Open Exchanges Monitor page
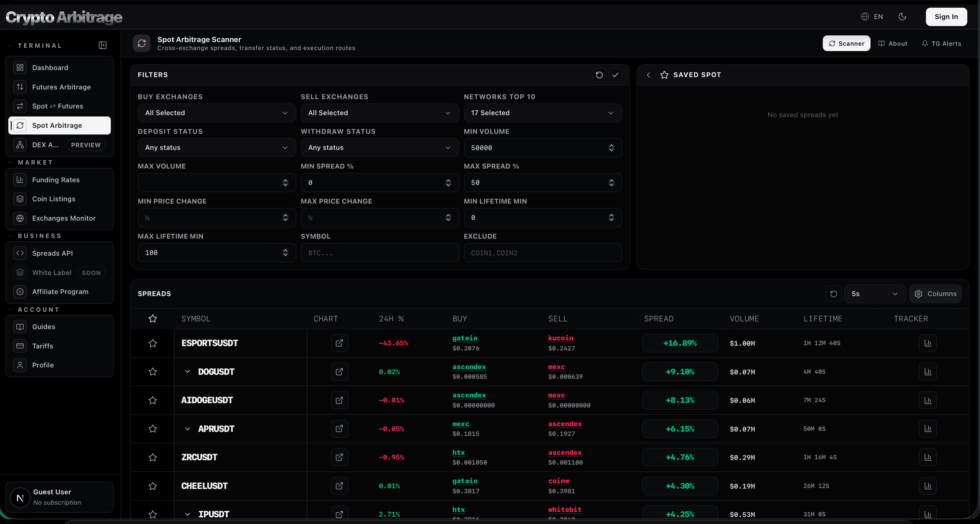The width and height of the screenshot is (980, 524). [60, 218]
